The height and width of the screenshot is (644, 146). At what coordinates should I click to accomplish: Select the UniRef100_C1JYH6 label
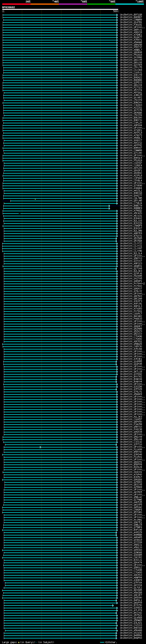tap(131, 251)
